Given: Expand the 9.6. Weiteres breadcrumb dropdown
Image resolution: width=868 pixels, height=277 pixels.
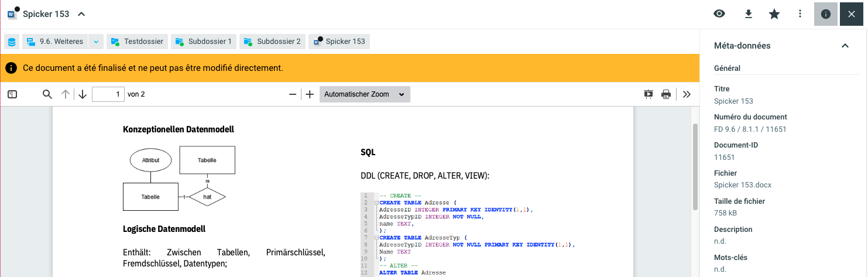Looking at the screenshot, I should point(97,42).
